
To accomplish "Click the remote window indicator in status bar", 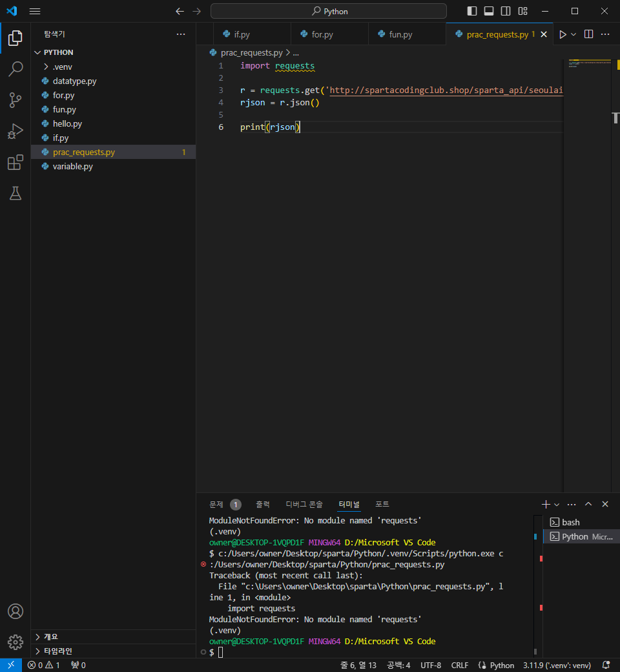I will tap(11, 665).
